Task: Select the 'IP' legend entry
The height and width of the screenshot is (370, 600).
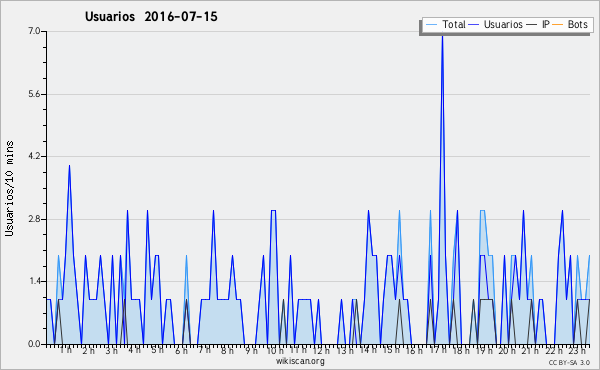Action: (538, 24)
